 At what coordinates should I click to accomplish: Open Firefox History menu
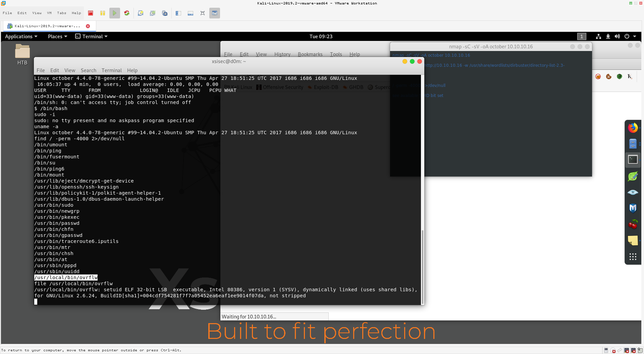282,54
